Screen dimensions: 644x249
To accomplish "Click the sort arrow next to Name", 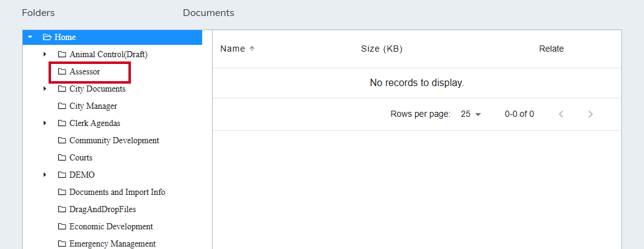I will pyautogui.click(x=252, y=49).
